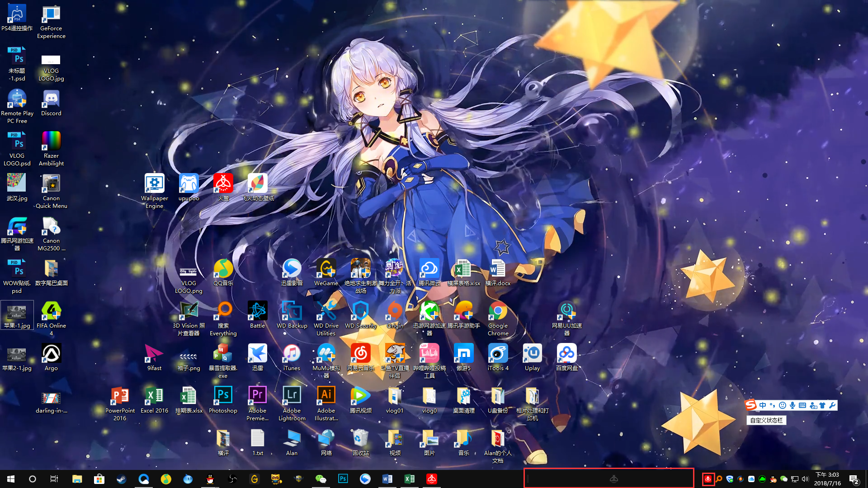Open the 搜索 Everything shortcut
This screenshot has height=488, width=868.
223,319
